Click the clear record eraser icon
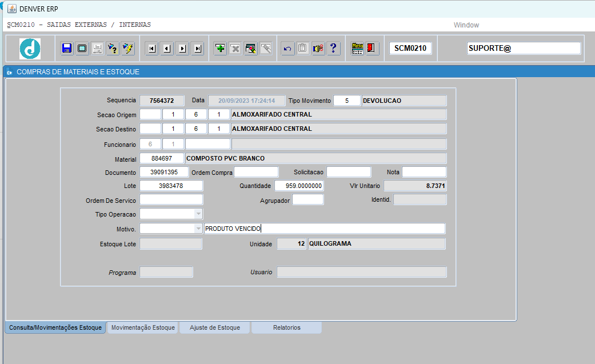The width and height of the screenshot is (595, 364). tap(251, 48)
